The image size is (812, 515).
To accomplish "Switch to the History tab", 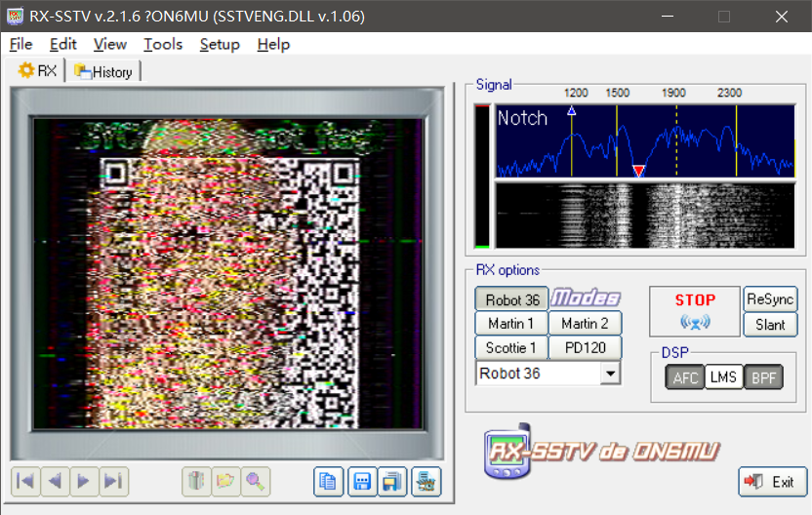I will coord(103,72).
